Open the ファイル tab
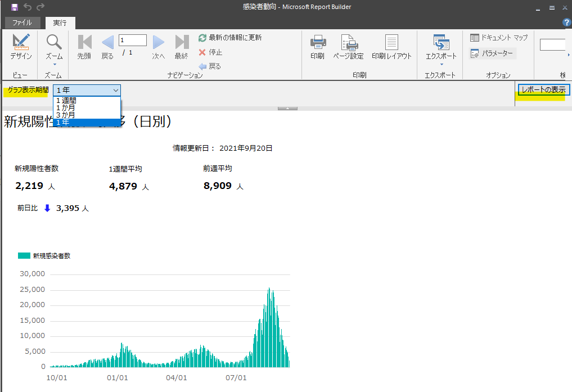Screen dimensions: 572x392 click(22, 23)
